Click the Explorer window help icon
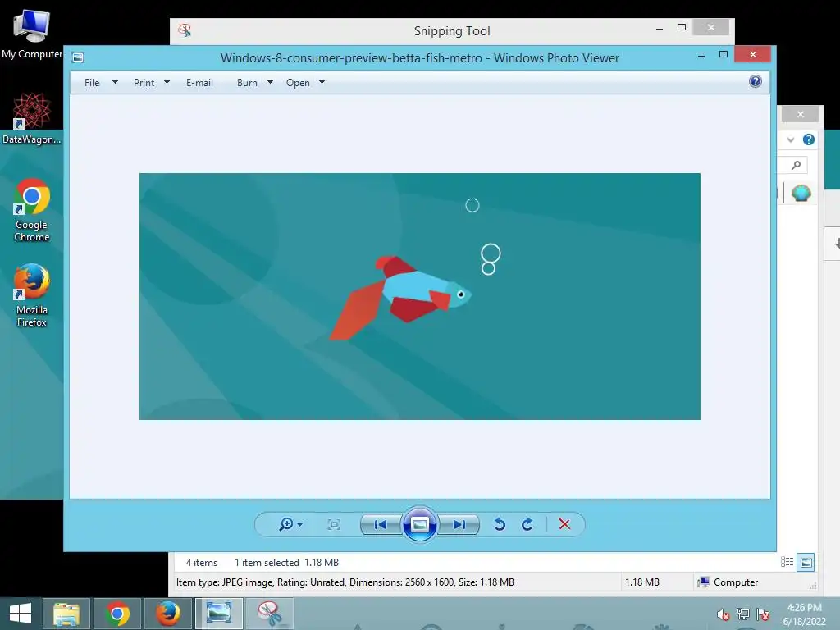The image size is (840, 630). pyautogui.click(x=808, y=139)
